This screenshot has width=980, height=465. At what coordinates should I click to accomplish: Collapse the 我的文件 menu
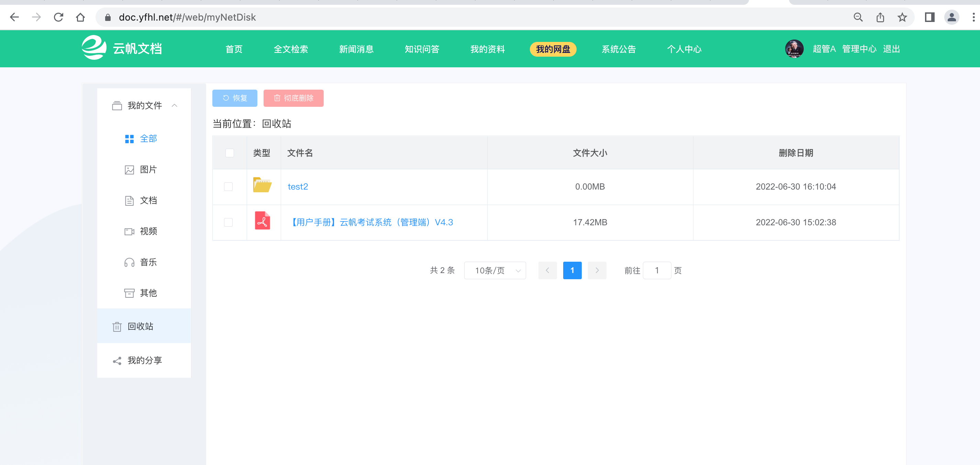[x=144, y=105]
